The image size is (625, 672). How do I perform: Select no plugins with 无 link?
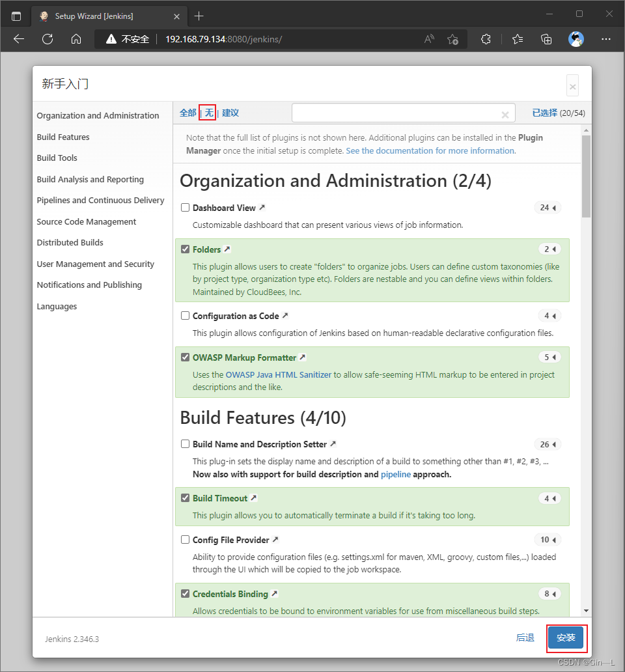point(208,113)
